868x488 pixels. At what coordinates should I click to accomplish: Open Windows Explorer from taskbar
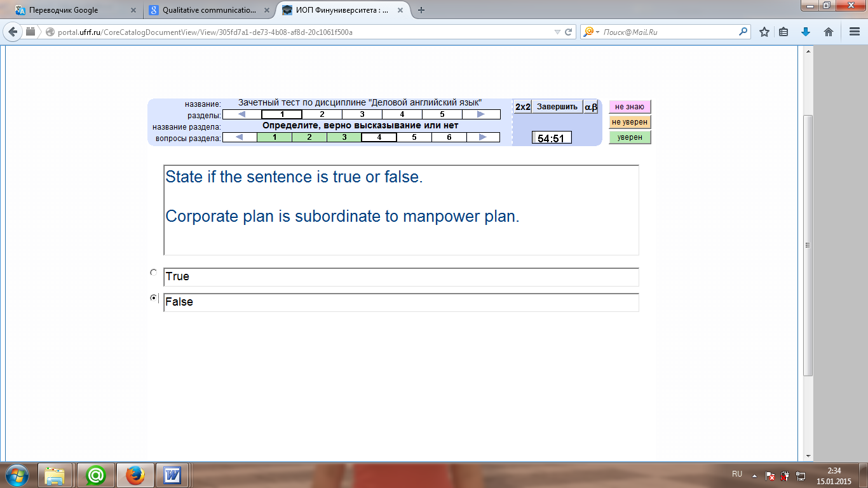[x=56, y=475]
